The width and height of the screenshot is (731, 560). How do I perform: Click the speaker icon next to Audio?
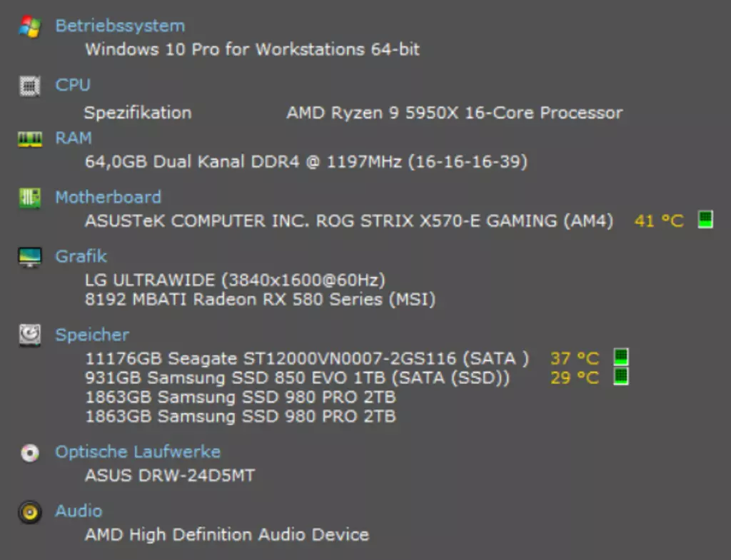(x=30, y=512)
